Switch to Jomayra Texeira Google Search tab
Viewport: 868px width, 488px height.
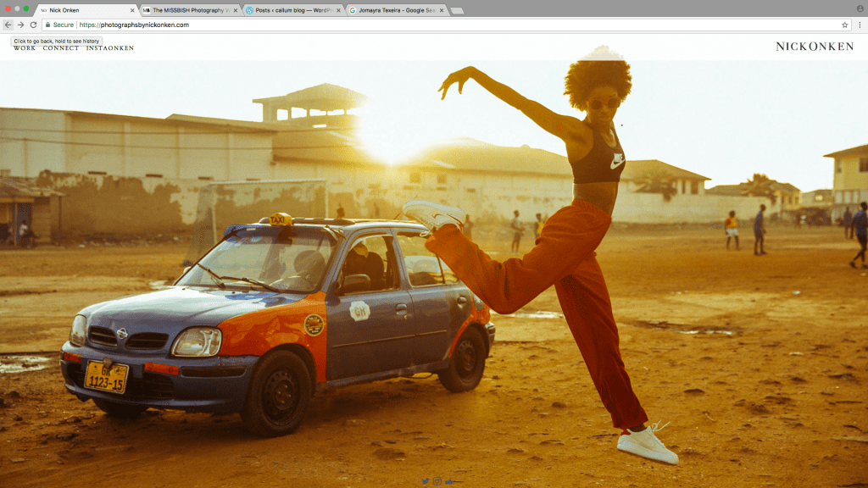tap(397, 10)
